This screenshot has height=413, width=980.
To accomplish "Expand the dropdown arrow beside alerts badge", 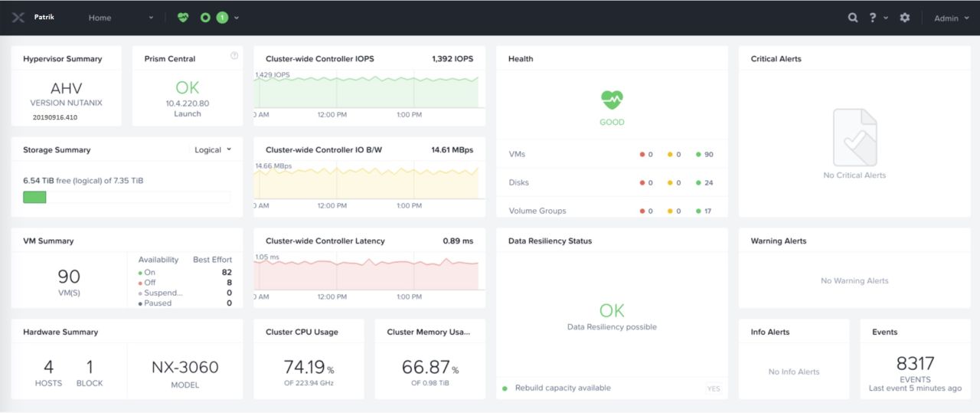I will pyautogui.click(x=237, y=18).
